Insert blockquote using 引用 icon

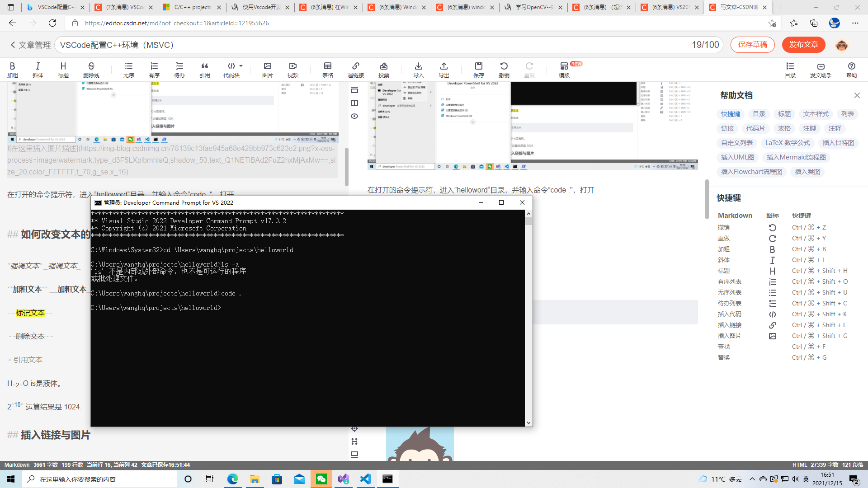point(205,70)
